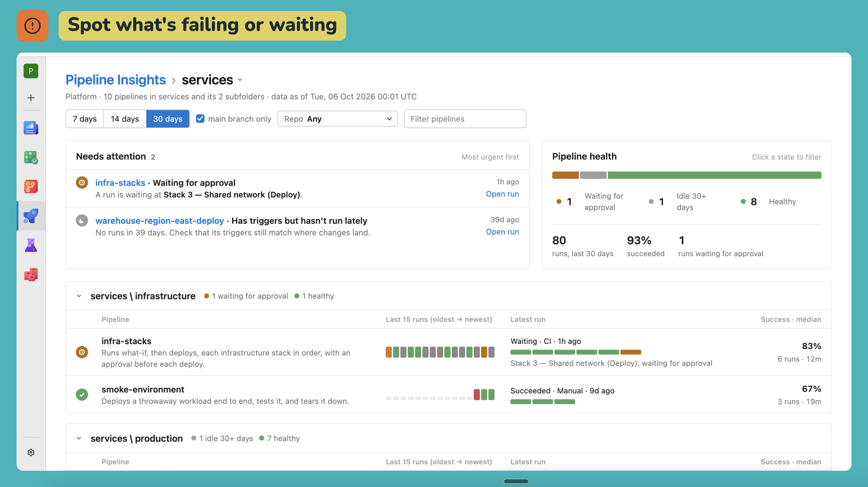Collapse the services \ production group
The width and height of the screenshot is (868, 487).
point(79,438)
